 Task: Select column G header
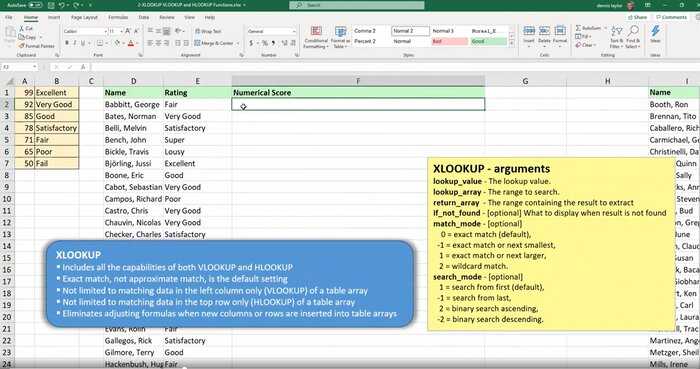pos(525,81)
